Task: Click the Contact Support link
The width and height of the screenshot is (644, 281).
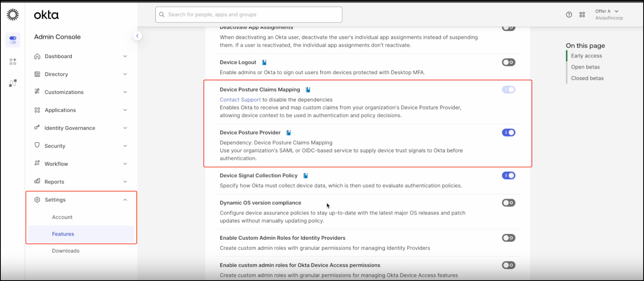Action: coord(240,100)
